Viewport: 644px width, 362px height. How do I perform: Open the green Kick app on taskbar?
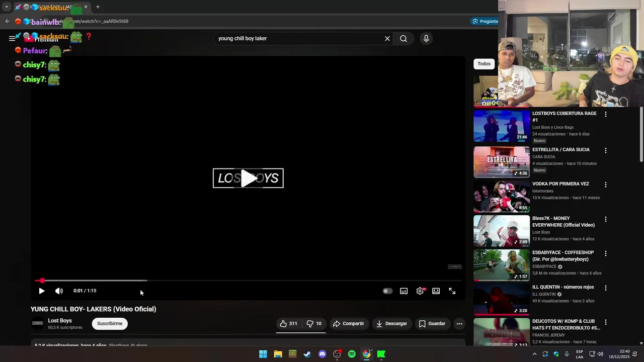pos(381,354)
